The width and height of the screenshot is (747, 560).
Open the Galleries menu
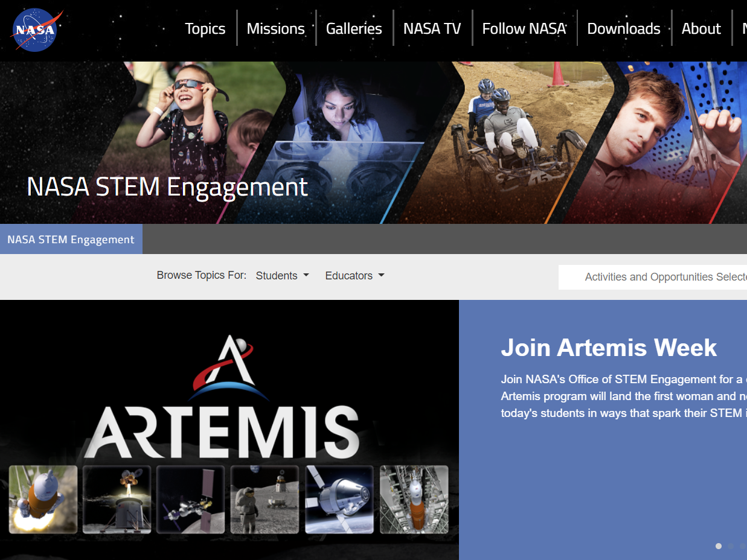tap(354, 28)
